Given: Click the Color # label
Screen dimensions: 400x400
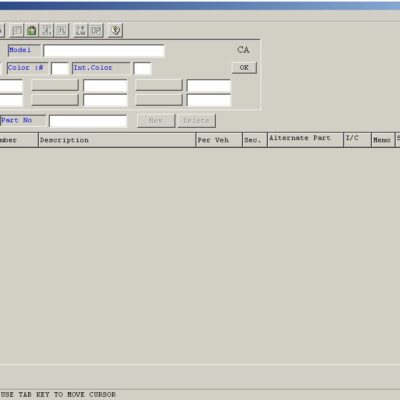Looking at the screenshot, I should 27,68.
